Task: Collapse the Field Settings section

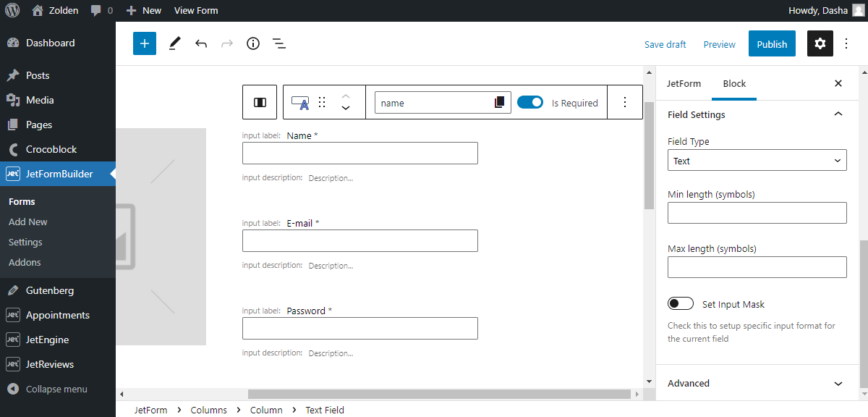Action: pyautogui.click(x=838, y=114)
